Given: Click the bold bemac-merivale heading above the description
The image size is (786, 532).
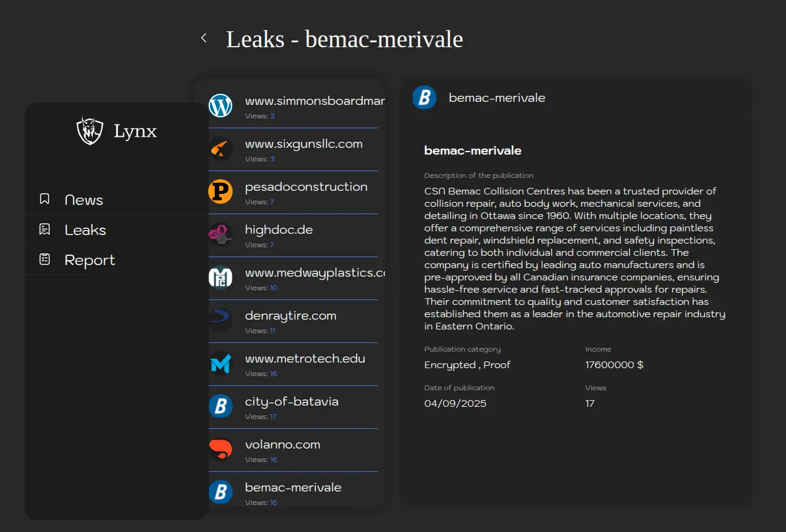Looking at the screenshot, I should (472, 150).
